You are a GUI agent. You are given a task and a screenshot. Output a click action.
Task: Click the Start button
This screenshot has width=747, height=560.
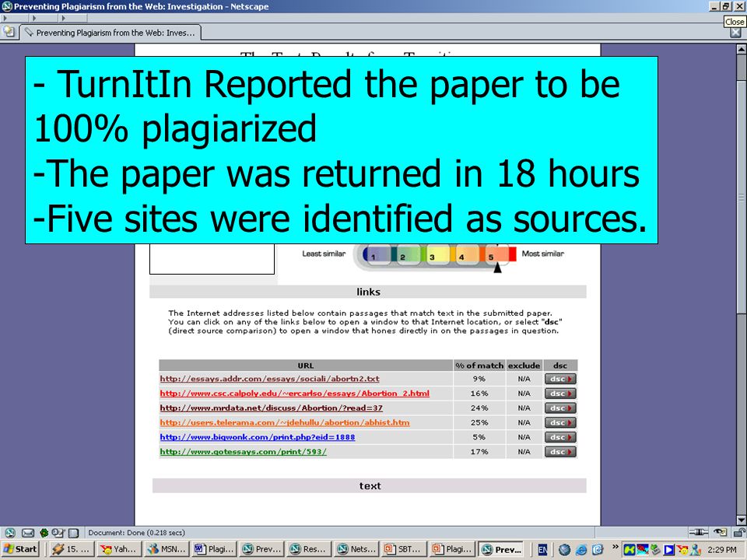20,549
